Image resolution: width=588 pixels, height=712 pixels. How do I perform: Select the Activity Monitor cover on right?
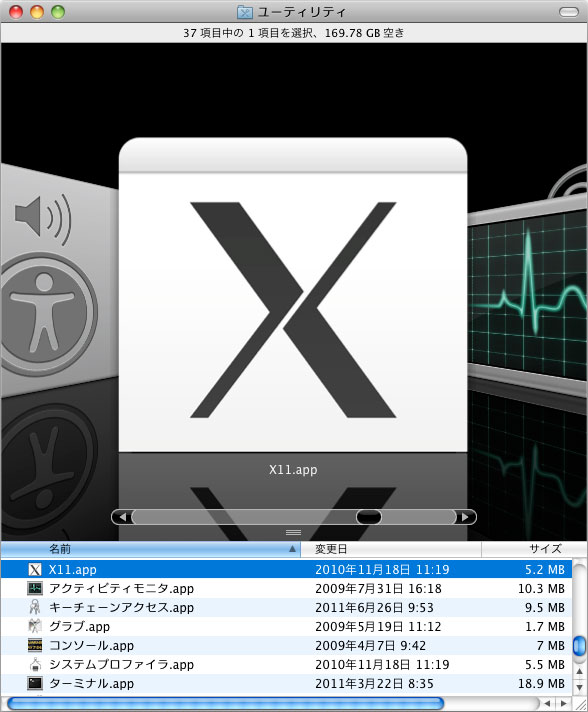tap(528, 295)
